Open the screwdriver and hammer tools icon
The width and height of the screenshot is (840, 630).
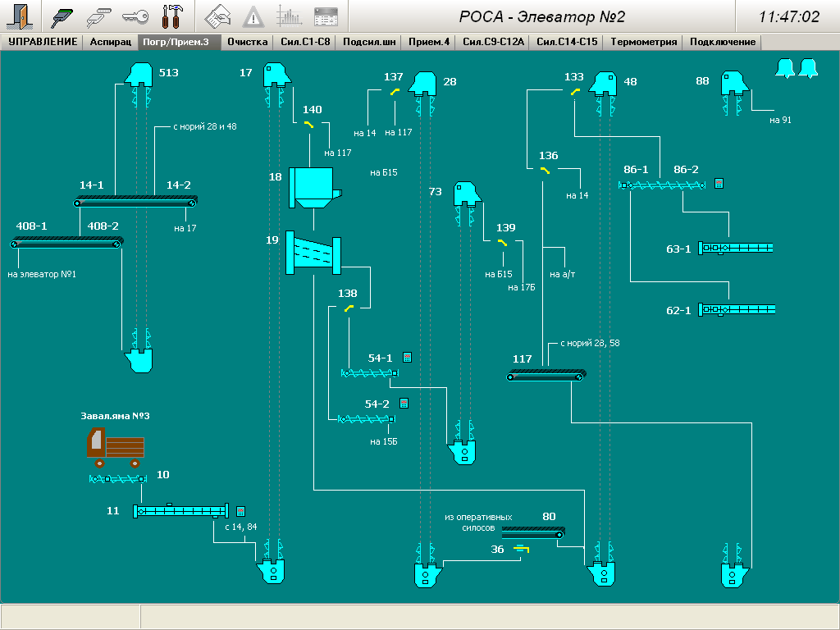point(172,16)
